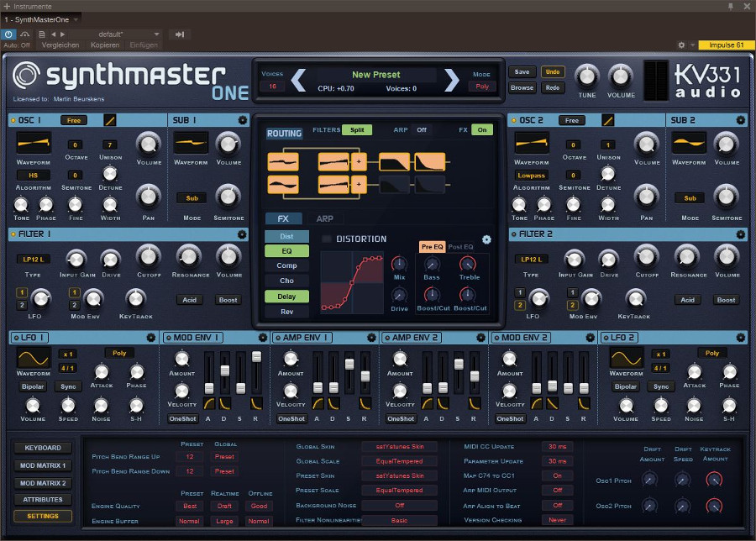This screenshot has width=756, height=541.
Task: Click the Save preset button
Action: pos(522,72)
